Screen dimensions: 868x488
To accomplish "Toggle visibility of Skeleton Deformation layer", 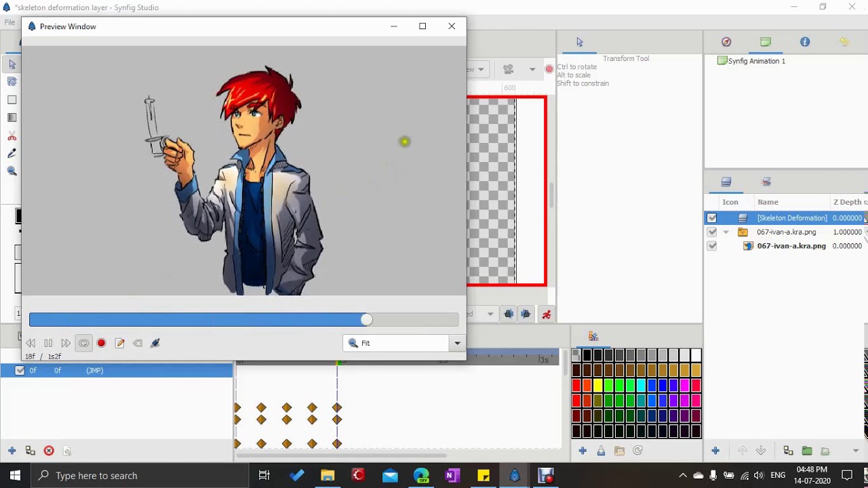I will click(x=711, y=218).
